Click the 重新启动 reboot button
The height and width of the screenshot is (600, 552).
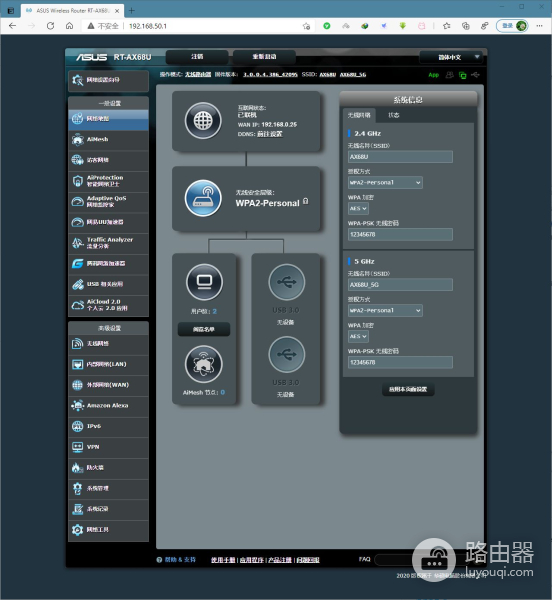coord(264,57)
